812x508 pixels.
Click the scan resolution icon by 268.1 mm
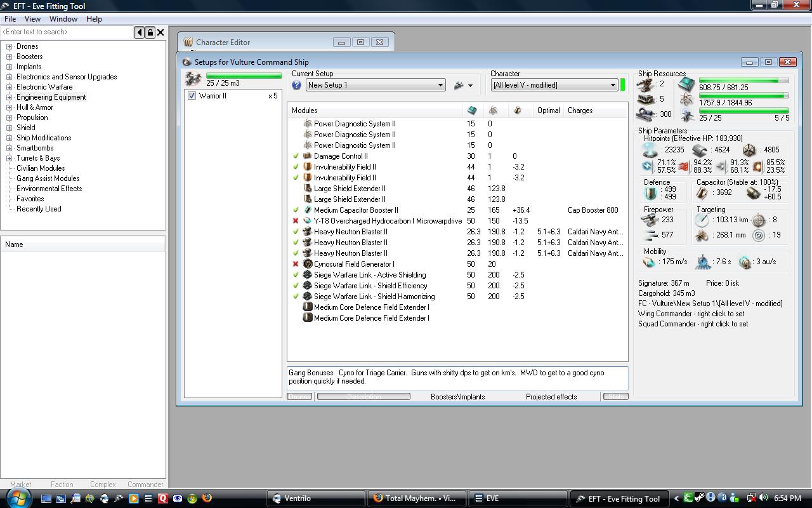702,235
